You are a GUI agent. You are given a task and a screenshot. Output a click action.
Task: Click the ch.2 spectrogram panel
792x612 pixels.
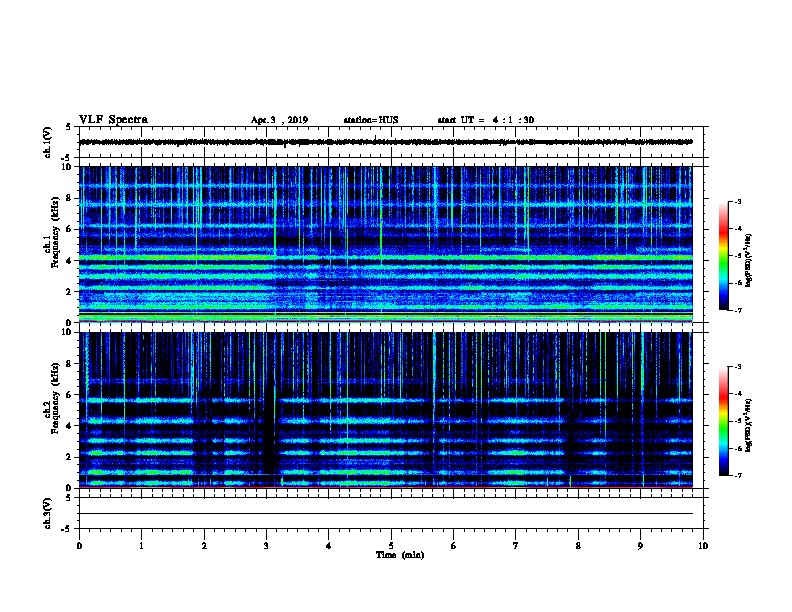[386, 410]
